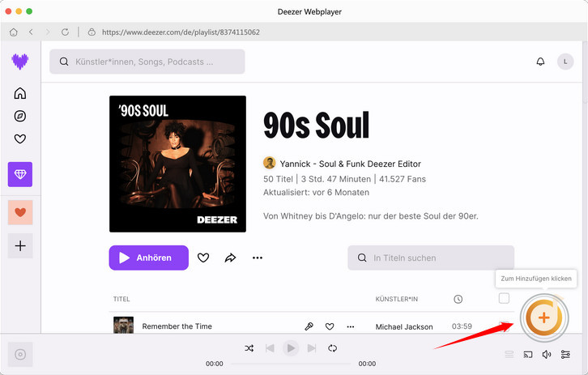Click the playback progress bar
Viewport: 588px width, 375px height.
click(291, 364)
